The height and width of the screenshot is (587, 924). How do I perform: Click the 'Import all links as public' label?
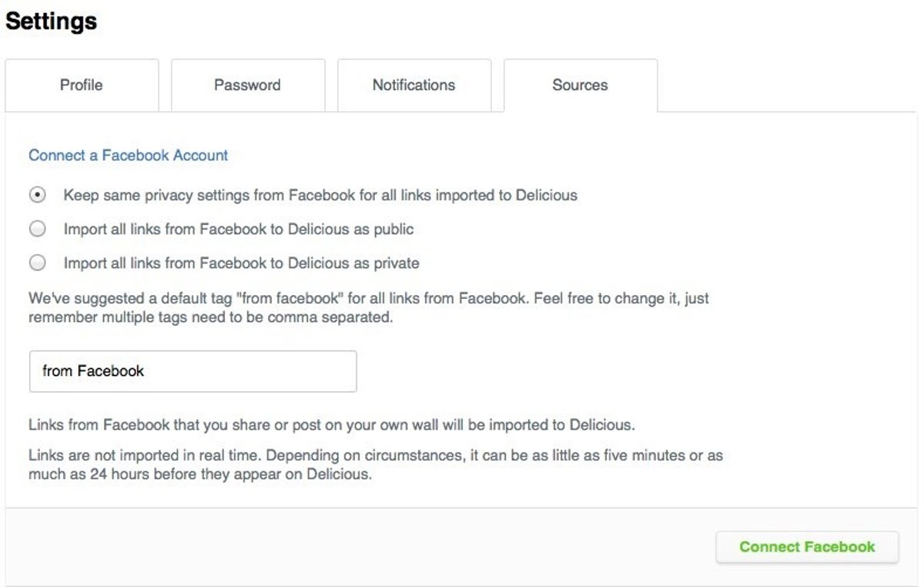coord(239,230)
